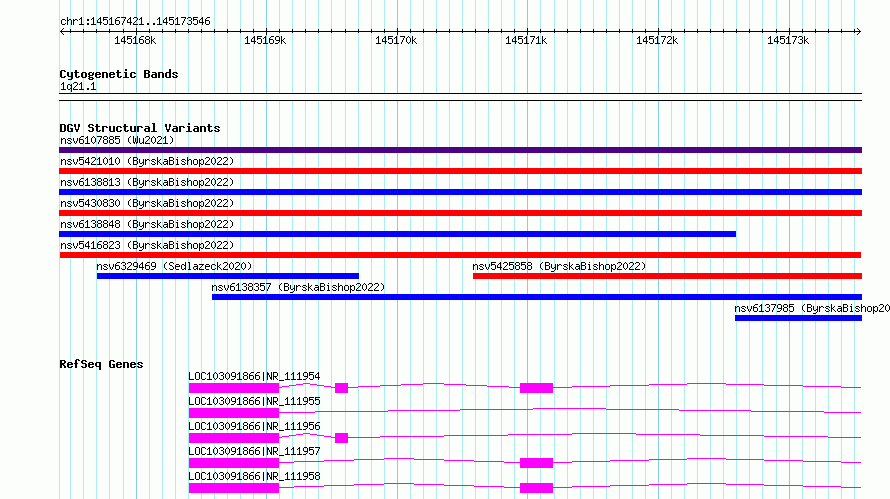This screenshot has width=890, height=499.
Task: Select the exon near 145171k of NR_111954
Action: pos(536,388)
